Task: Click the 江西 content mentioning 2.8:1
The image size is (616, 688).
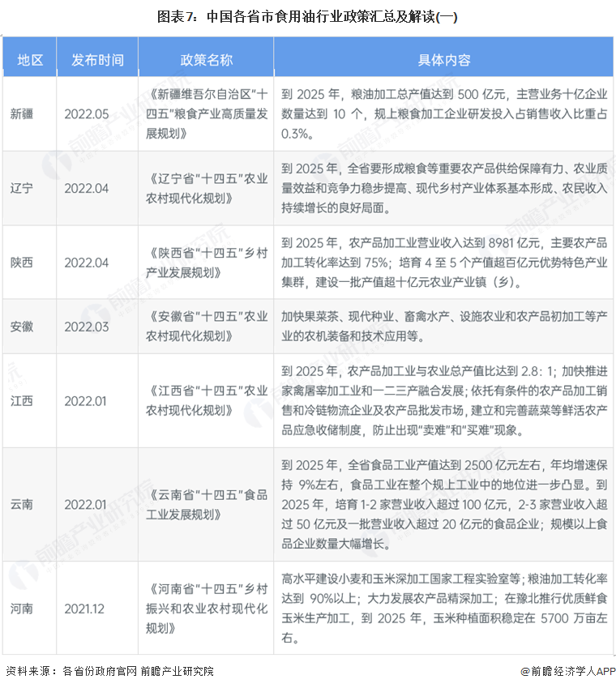Action: [x=444, y=400]
